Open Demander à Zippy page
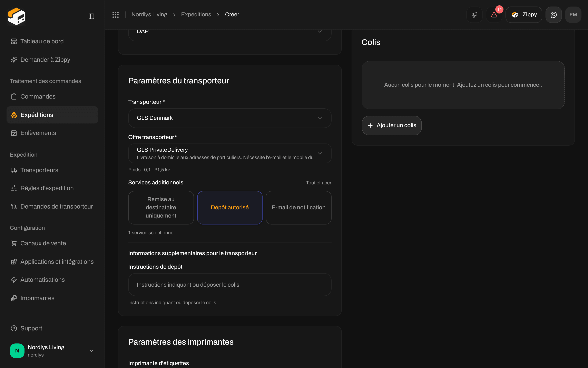This screenshot has height=368, width=588. (52, 60)
